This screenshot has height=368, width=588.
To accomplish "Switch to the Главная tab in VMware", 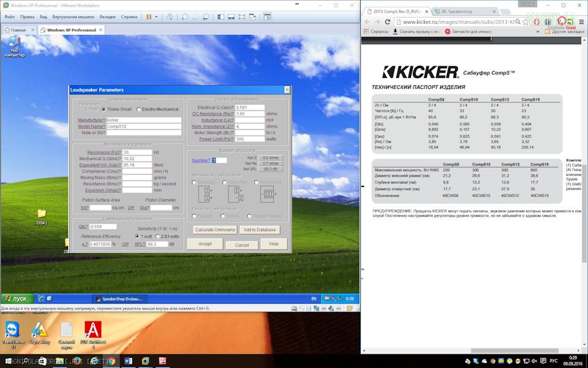I will click(18, 29).
